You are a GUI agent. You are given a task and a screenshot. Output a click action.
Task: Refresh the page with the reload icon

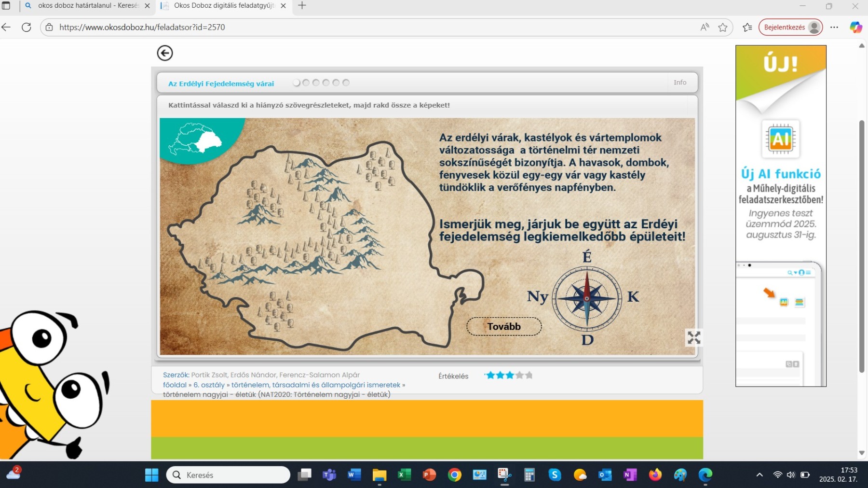(27, 28)
